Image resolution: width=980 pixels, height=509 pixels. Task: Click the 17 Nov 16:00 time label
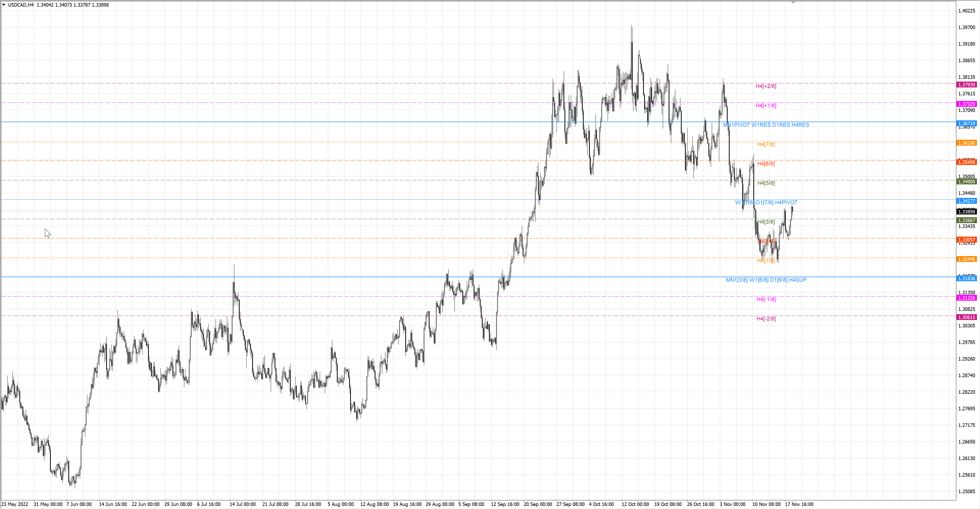(x=799, y=504)
